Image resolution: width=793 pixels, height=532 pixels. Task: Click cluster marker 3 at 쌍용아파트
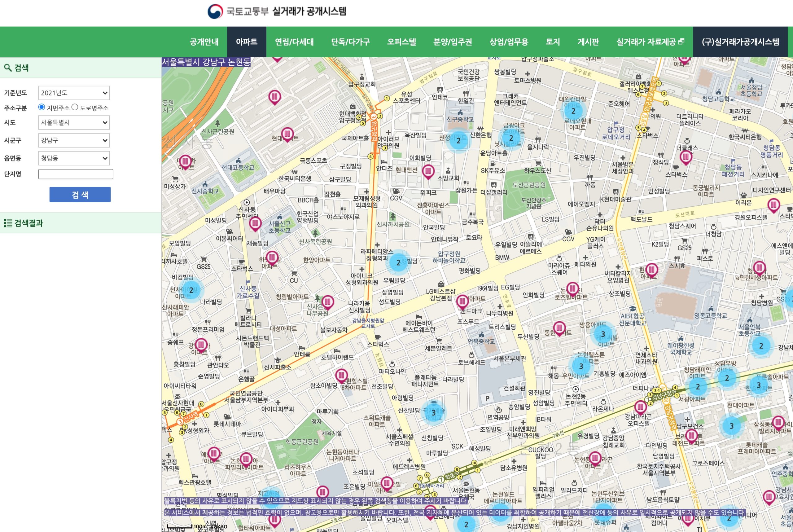point(603,334)
